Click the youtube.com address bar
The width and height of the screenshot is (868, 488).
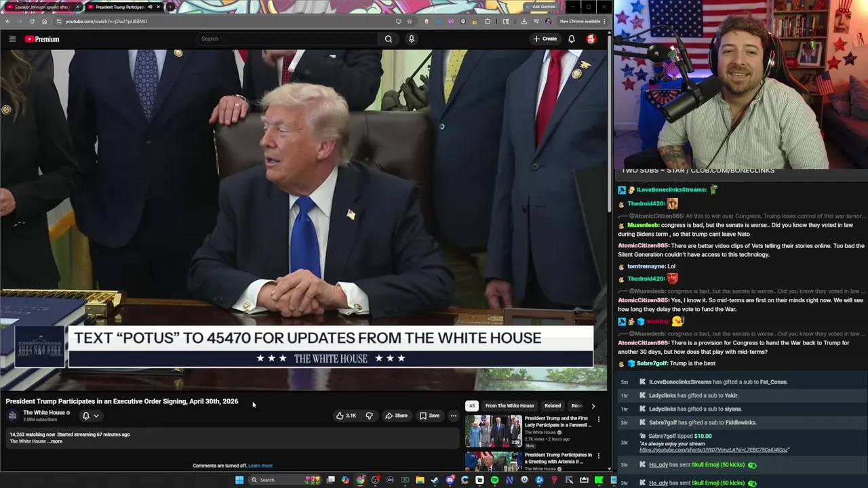point(224,21)
